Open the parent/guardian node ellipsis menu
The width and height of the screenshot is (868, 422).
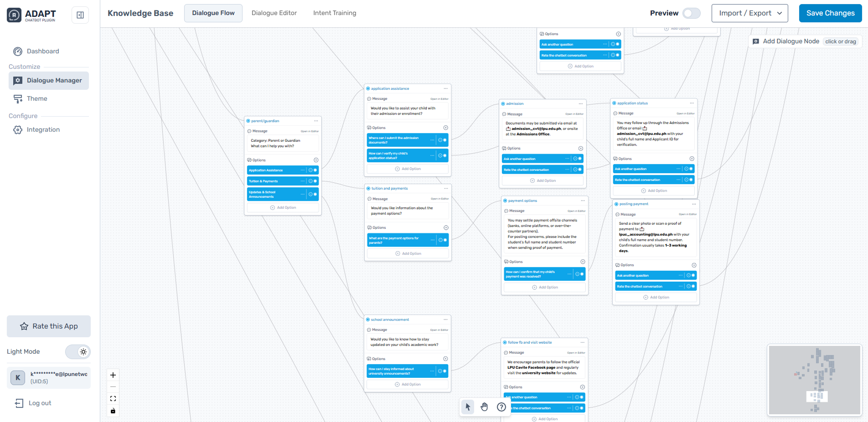tap(316, 121)
